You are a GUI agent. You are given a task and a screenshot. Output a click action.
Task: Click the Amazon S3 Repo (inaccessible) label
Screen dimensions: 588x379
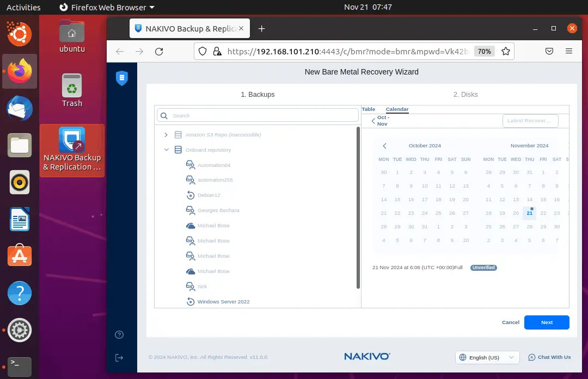tap(223, 134)
